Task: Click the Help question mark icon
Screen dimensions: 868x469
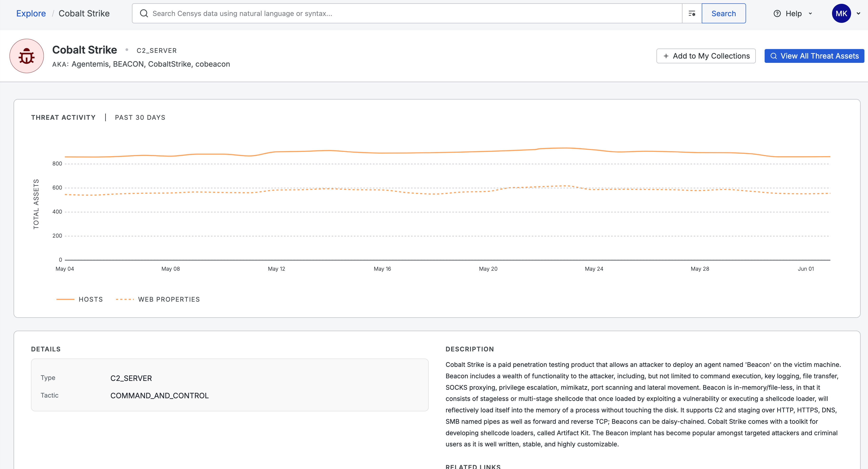Action: click(x=777, y=14)
